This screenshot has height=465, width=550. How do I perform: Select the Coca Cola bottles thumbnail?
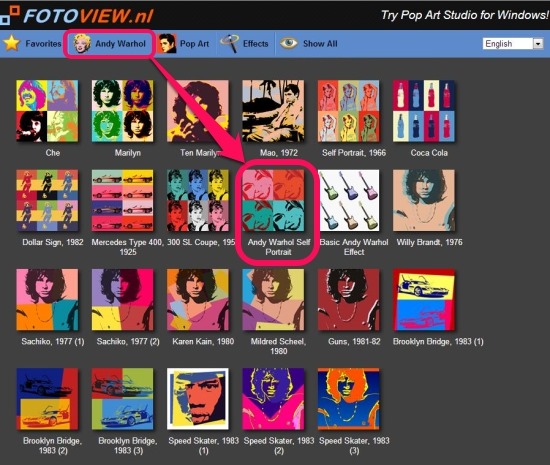tap(424, 111)
